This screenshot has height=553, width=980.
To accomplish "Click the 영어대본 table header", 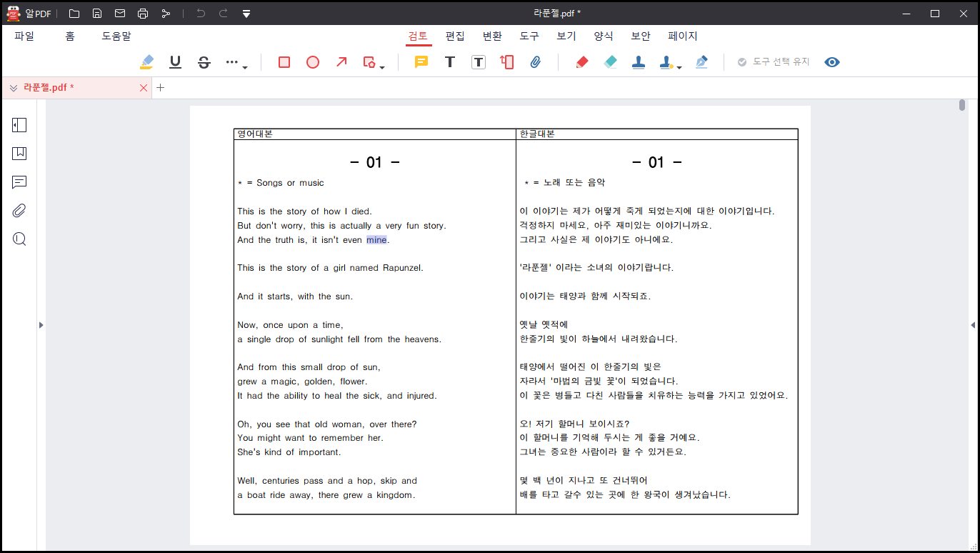I will pyautogui.click(x=255, y=134).
